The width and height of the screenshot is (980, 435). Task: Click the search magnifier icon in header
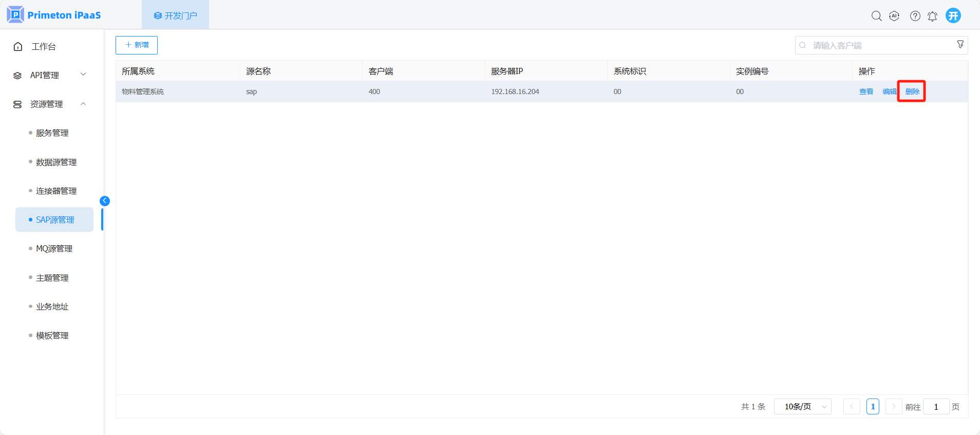(x=876, y=16)
